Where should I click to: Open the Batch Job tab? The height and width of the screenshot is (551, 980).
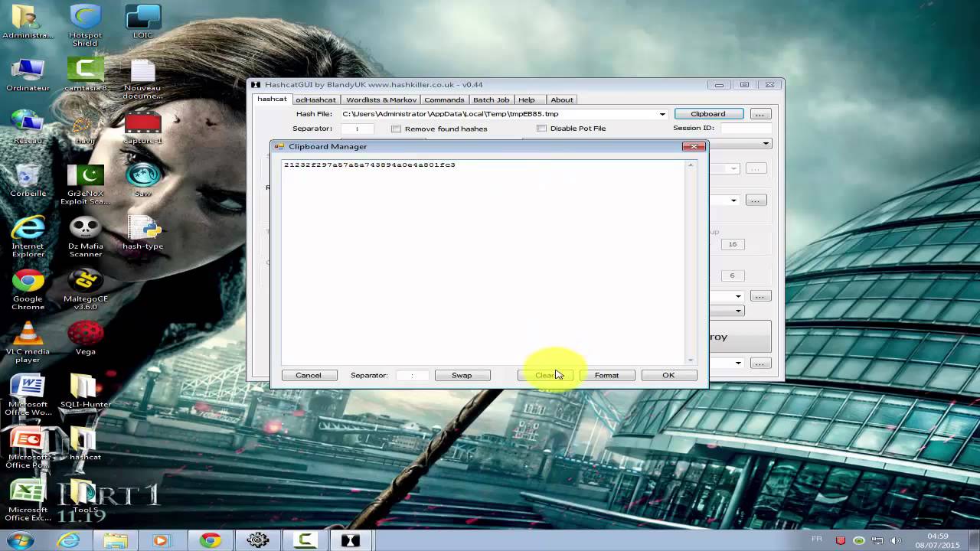coord(491,99)
